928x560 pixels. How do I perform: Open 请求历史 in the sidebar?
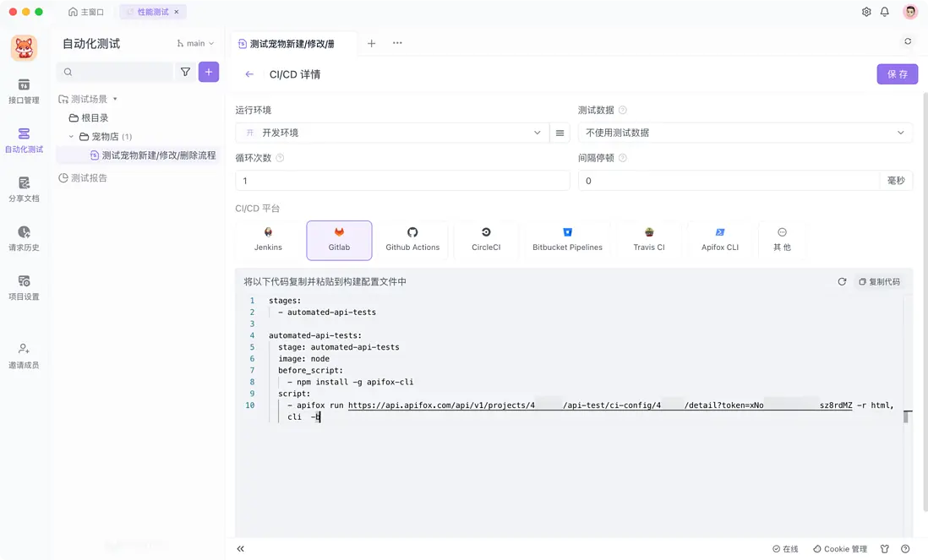[x=24, y=238]
